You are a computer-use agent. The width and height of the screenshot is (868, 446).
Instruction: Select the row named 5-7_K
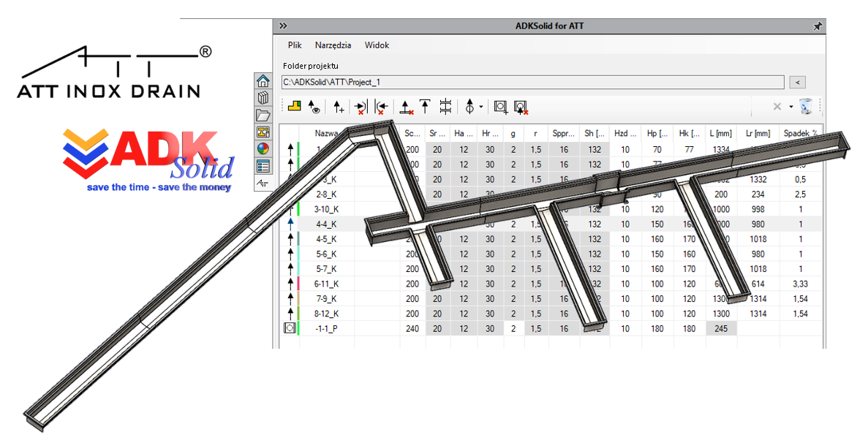tap(550, 269)
